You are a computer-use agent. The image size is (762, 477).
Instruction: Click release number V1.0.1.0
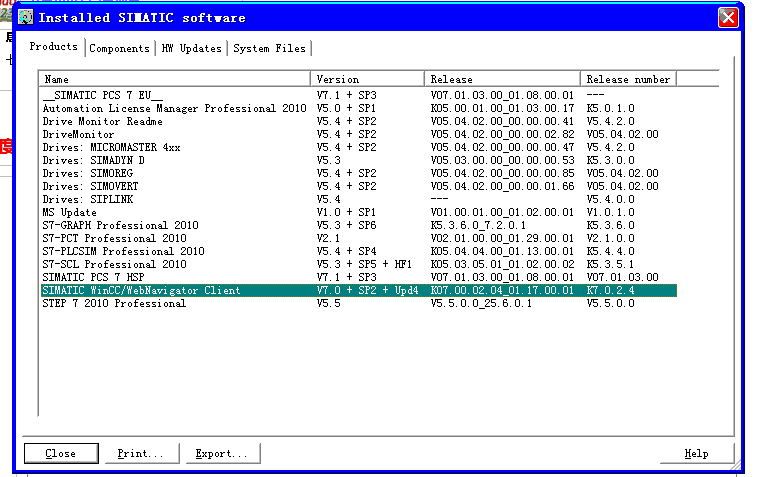(x=610, y=212)
